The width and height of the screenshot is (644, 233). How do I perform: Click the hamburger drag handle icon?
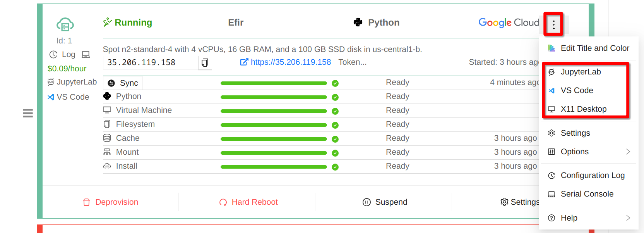pyautogui.click(x=27, y=113)
